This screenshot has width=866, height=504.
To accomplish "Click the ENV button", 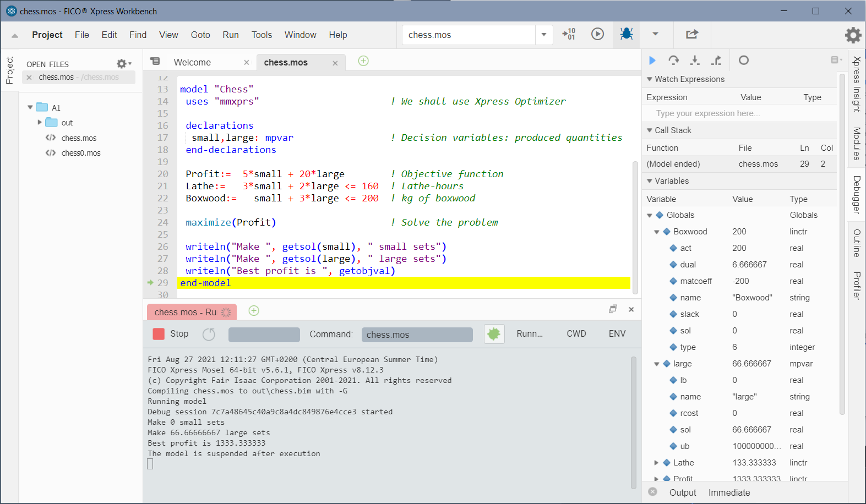I will coord(617,334).
